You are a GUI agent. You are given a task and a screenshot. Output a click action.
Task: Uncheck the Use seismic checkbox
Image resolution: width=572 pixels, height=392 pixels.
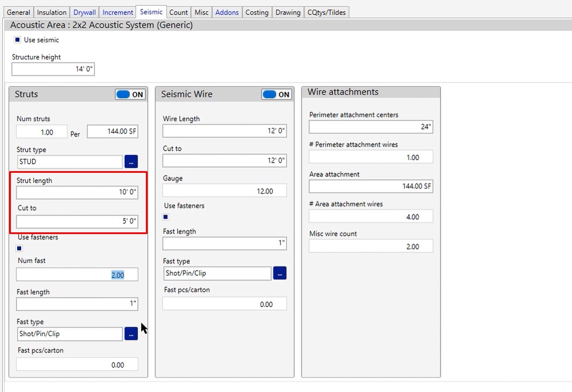click(x=18, y=40)
